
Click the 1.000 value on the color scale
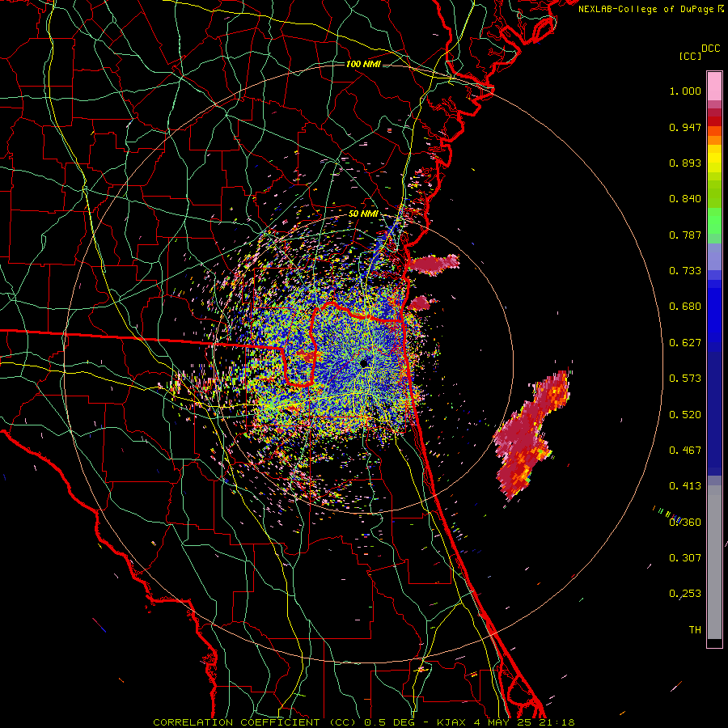[685, 91]
